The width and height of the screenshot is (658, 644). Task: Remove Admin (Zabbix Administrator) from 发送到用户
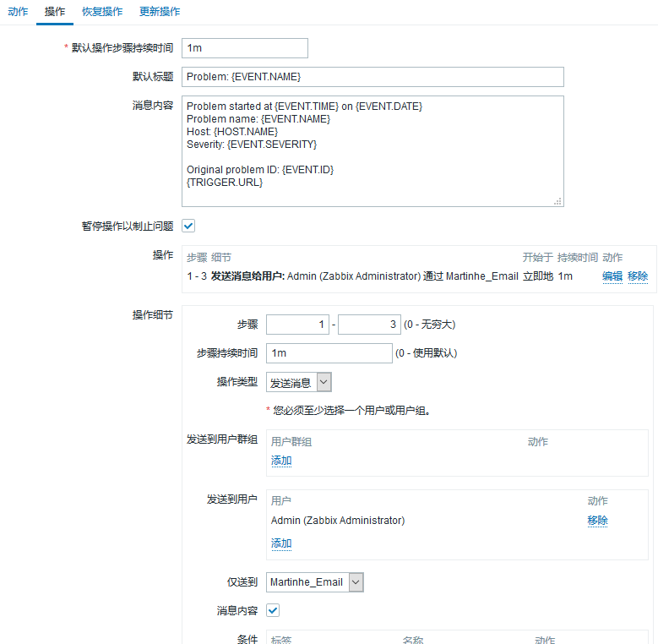(597, 521)
